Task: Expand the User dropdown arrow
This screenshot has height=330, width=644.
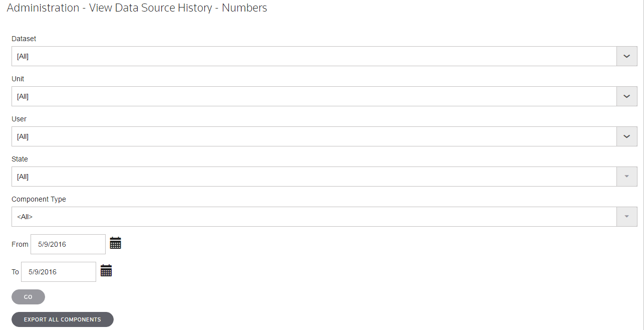Action: coord(626,136)
